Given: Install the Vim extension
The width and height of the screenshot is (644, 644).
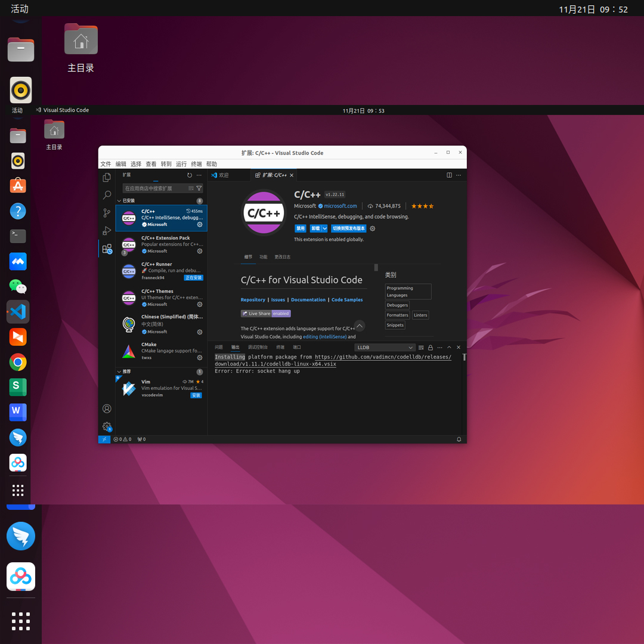Looking at the screenshot, I should 196,395.
